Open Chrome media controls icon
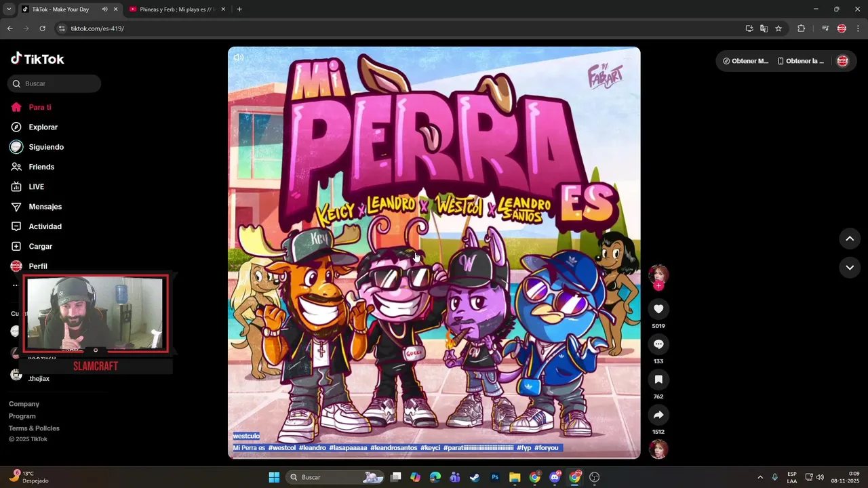 [825, 28]
